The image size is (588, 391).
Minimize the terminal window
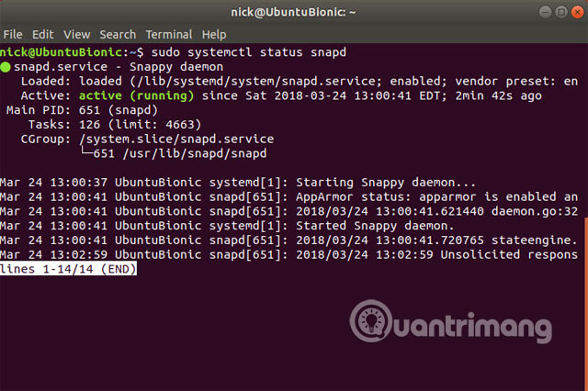click(x=545, y=12)
